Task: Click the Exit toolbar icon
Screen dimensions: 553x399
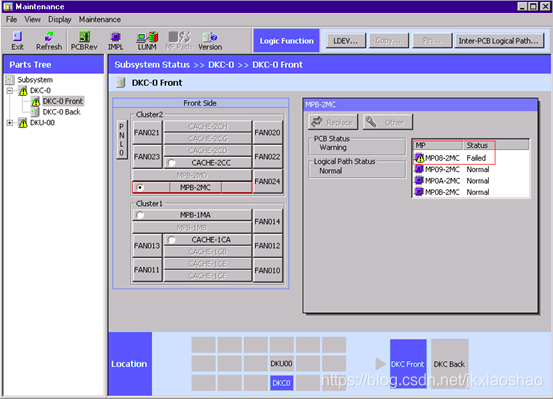Action: pos(17,41)
